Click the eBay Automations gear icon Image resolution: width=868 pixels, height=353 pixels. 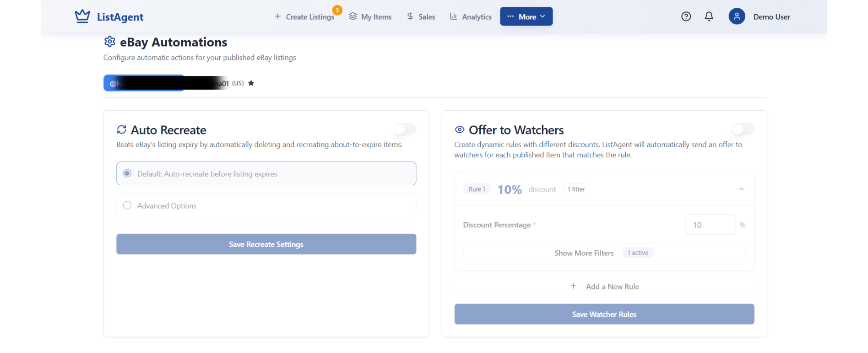(109, 42)
